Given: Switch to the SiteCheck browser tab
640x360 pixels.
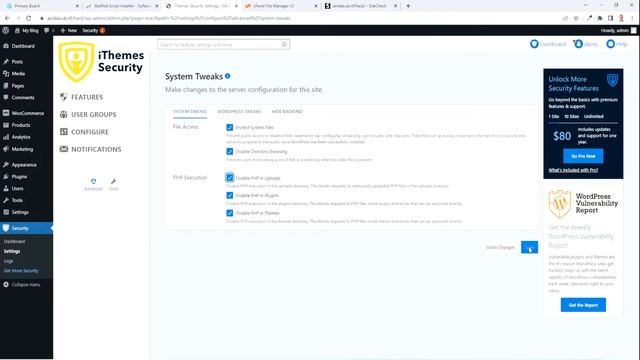Looking at the screenshot, I should tap(361, 6).
